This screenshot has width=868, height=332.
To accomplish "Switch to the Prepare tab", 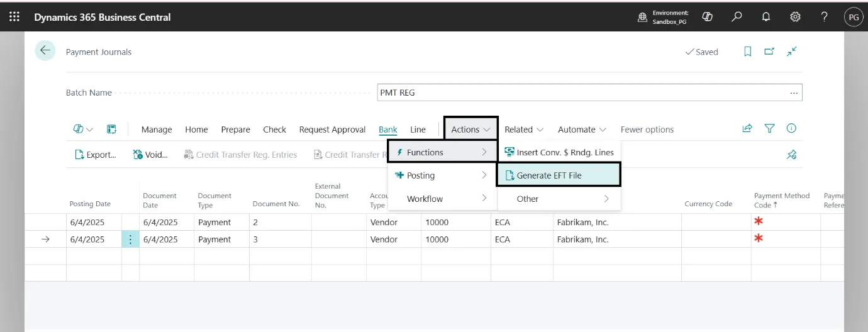I will pos(235,130).
